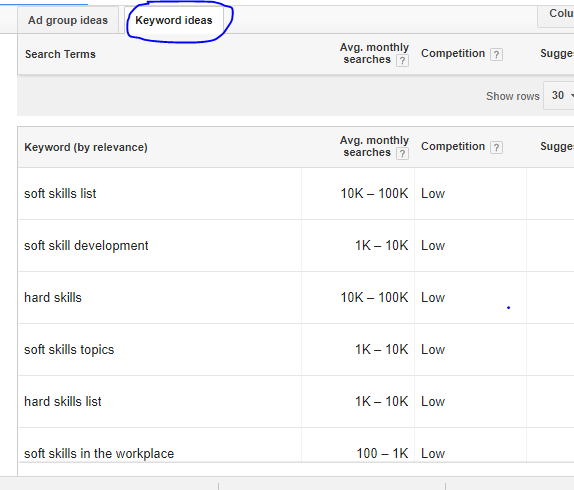574x490 pixels.
Task: Sort by Keyword (by relevance) header
Action: tap(86, 147)
